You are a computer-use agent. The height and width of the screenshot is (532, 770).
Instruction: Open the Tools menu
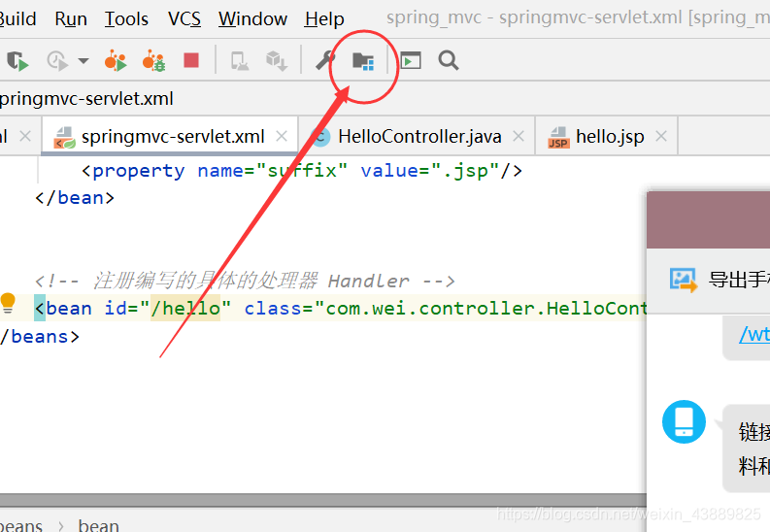[x=126, y=18]
